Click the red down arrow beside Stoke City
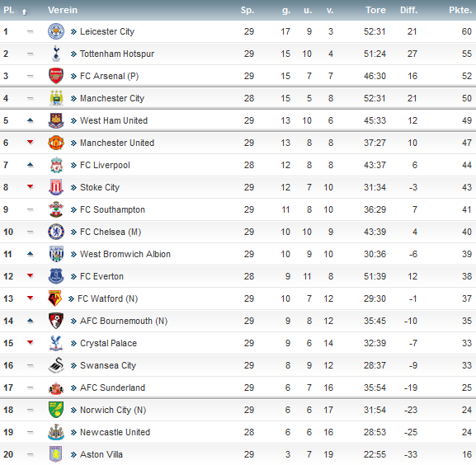The width and height of the screenshot is (476, 465). click(x=30, y=186)
